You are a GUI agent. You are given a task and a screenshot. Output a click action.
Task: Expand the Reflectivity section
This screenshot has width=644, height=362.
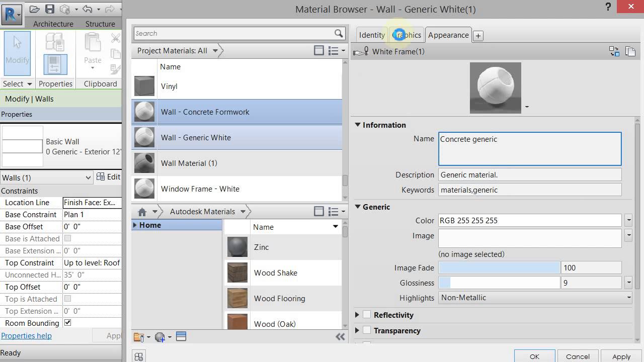pyautogui.click(x=357, y=315)
